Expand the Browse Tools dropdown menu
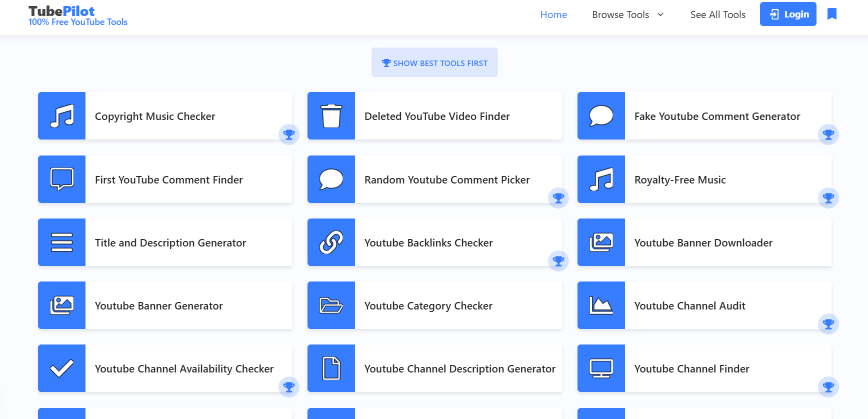The height and width of the screenshot is (419, 868). pyautogui.click(x=628, y=14)
